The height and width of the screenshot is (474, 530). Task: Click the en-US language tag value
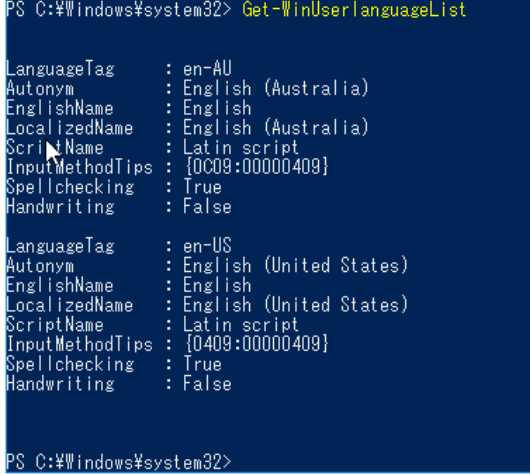pos(207,246)
